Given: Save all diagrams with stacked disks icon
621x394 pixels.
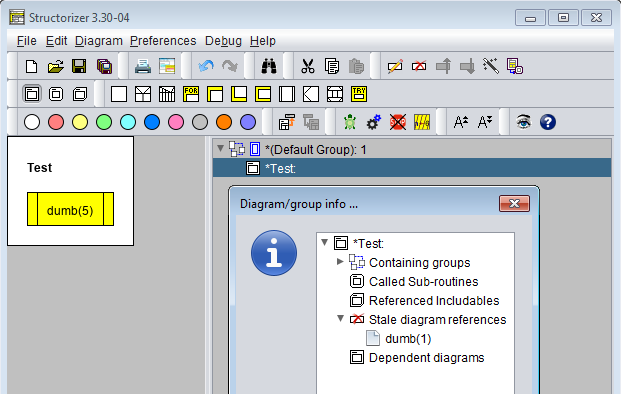Looking at the screenshot, I should [x=104, y=66].
